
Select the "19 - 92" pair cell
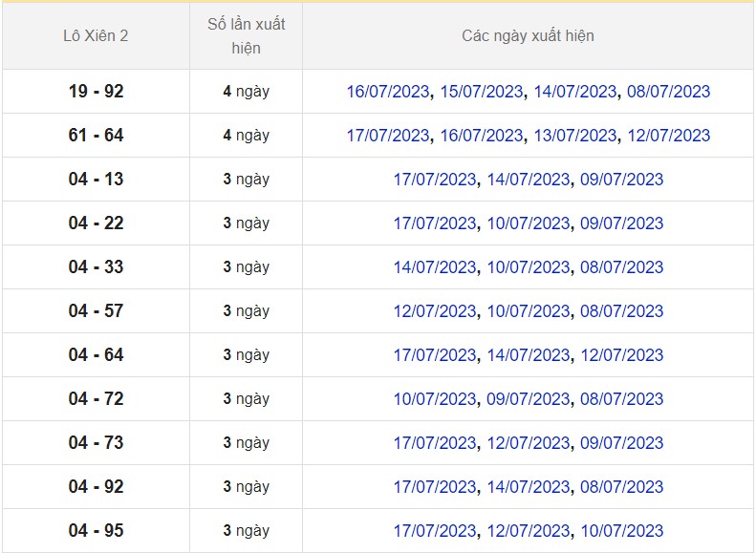(96, 92)
